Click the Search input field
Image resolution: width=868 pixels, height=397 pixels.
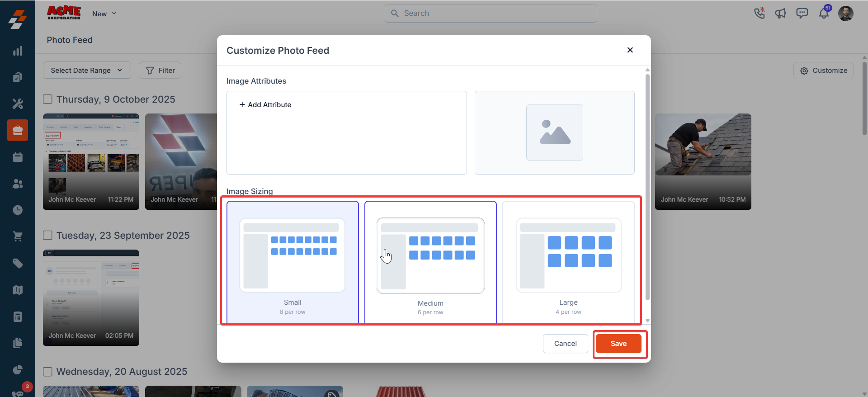click(x=491, y=14)
